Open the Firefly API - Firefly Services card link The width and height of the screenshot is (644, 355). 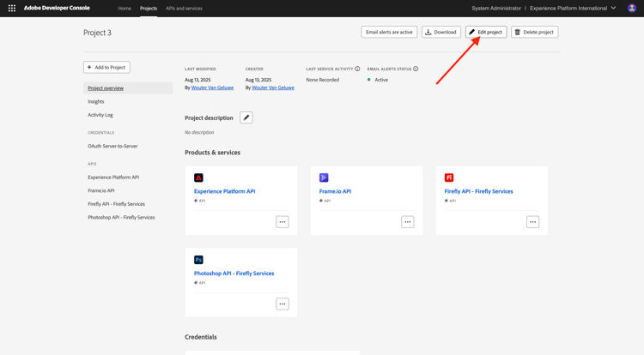(x=478, y=191)
